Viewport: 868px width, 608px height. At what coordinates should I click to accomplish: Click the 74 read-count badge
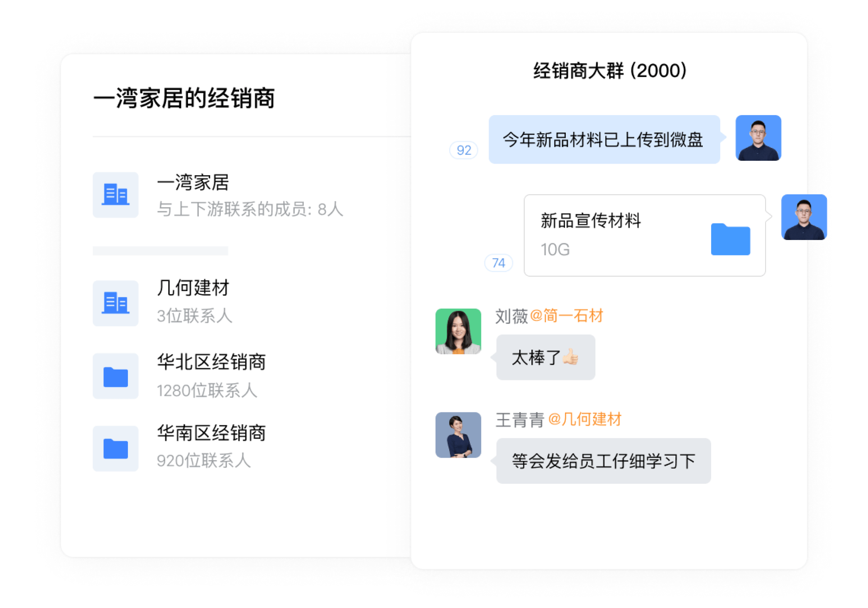(x=499, y=262)
